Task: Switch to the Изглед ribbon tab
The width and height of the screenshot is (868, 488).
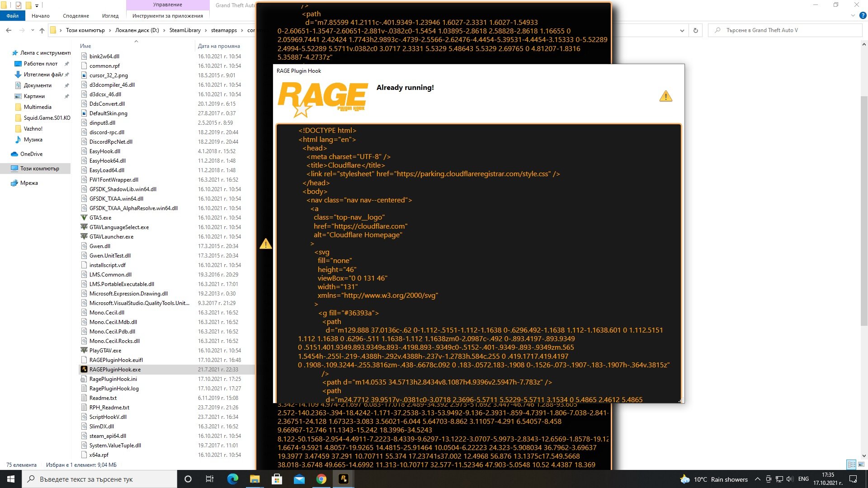Action: (110, 15)
